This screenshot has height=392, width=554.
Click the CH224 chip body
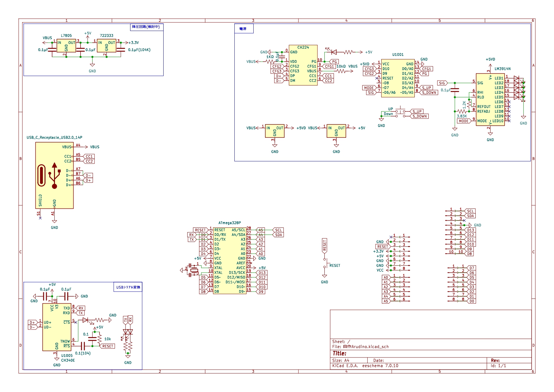tap(303, 65)
